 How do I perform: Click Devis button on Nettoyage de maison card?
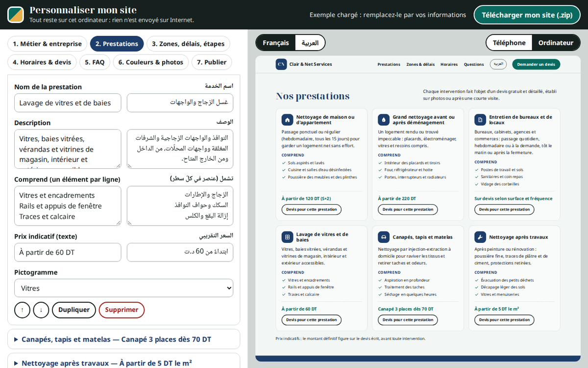click(x=311, y=210)
